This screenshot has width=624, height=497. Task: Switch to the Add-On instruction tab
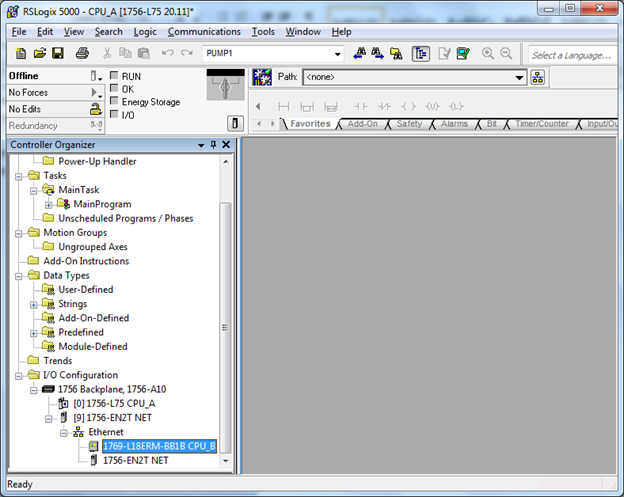[x=362, y=124]
